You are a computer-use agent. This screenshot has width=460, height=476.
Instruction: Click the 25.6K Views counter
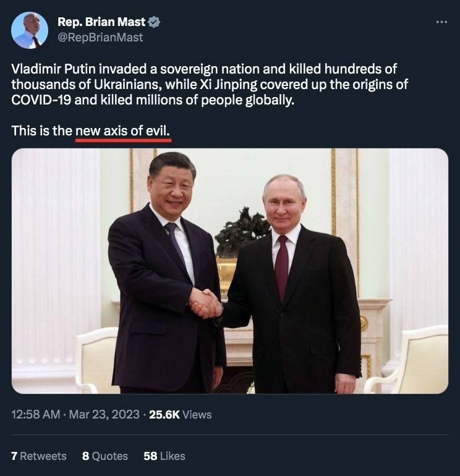point(181,414)
